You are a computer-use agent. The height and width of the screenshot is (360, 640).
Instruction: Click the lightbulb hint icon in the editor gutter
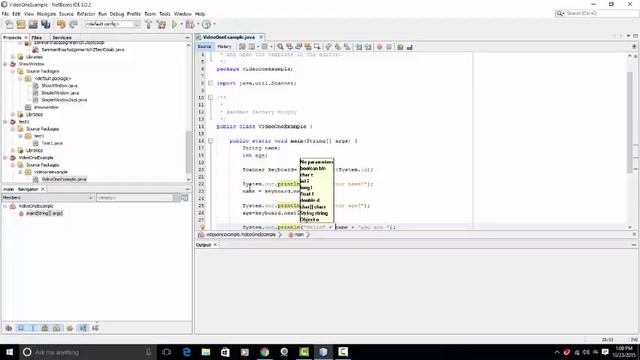click(x=202, y=227)
